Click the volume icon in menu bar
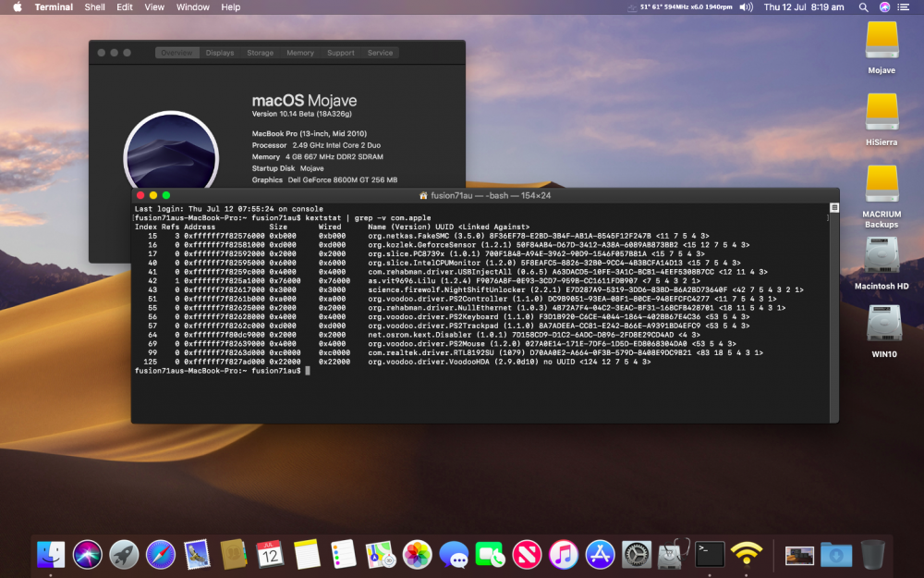 pyautogui.click(x=747, y=7)
